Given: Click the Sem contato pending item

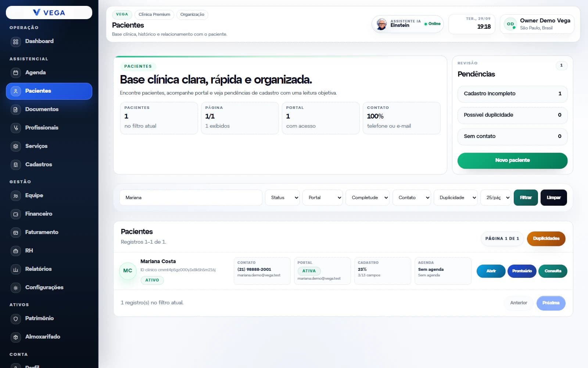Looking at the screenshot, I should [x=512, y=137].
